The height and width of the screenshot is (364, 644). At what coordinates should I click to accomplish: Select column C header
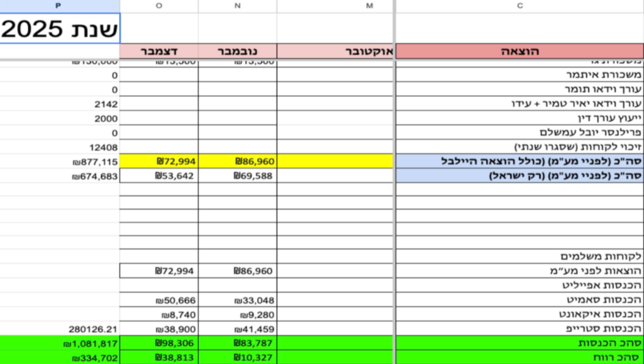[x=519, y=6]
